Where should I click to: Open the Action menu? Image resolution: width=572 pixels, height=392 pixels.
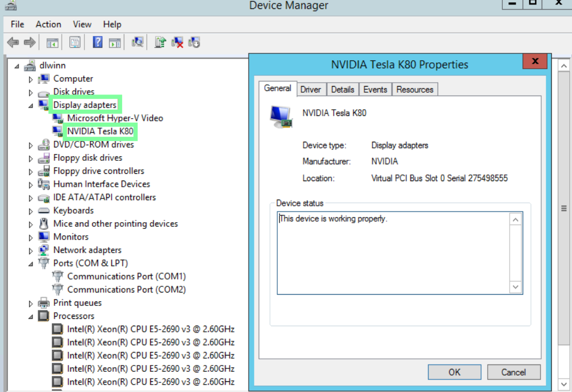(x=48, y=24)
